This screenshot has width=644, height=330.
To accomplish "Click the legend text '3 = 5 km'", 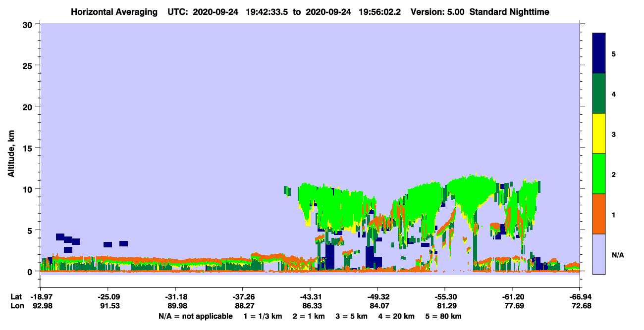I will pos(352,316).
